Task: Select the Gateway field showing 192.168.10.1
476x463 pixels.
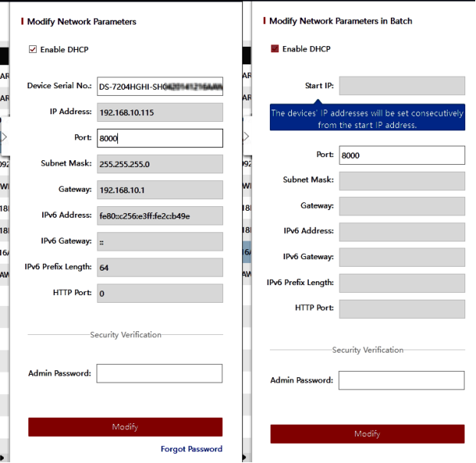Action: 159,190
